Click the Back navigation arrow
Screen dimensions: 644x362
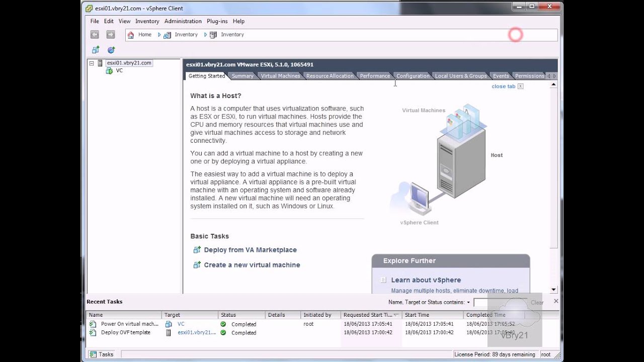(95, 35)
